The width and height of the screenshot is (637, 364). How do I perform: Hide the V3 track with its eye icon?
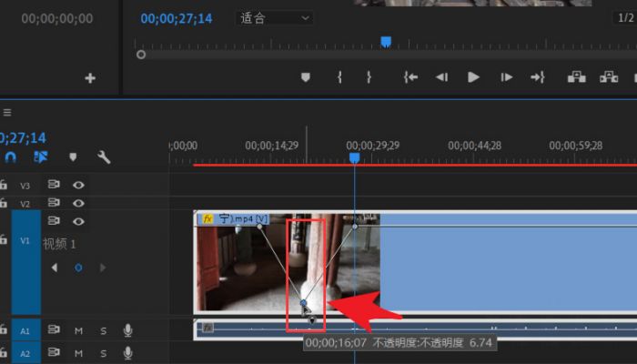(79, 185)
